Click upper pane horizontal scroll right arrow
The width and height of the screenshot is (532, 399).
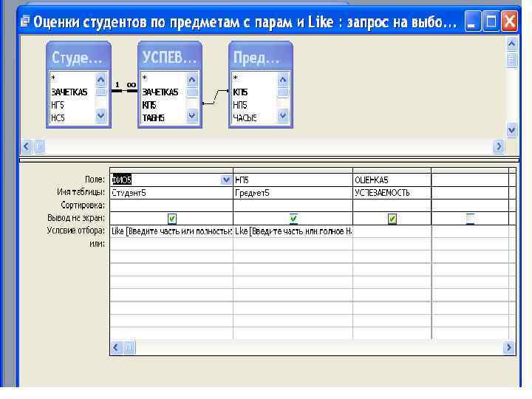499,146
